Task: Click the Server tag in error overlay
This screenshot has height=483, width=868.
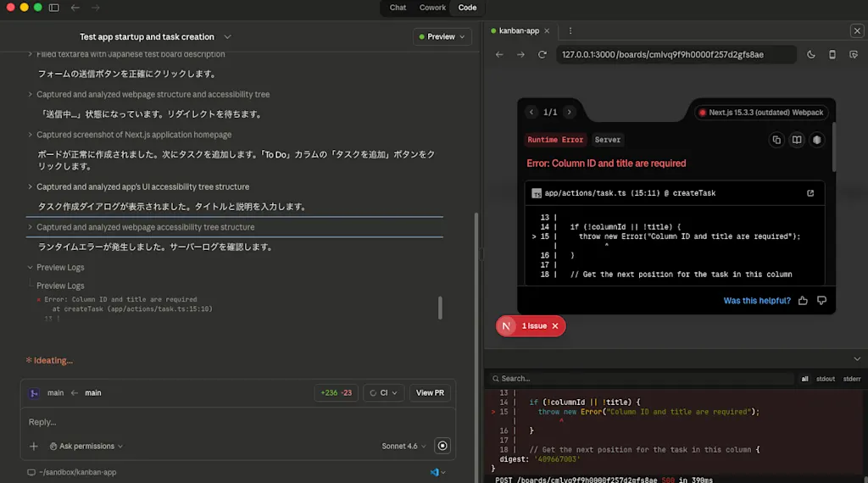Action: click(607, 140)
